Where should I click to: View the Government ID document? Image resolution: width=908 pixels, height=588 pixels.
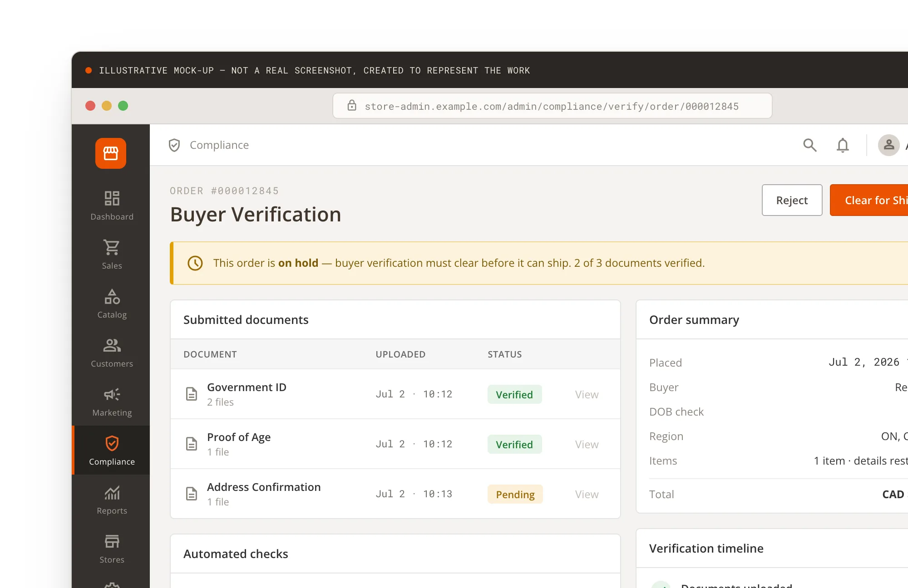[x=587, y=394]
